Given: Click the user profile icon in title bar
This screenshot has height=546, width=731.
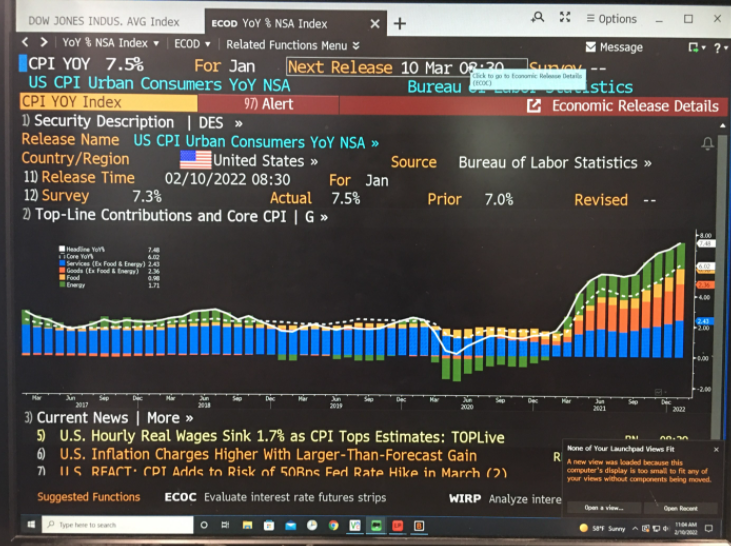Looking at the screenshot, I should tap(538, 18).
